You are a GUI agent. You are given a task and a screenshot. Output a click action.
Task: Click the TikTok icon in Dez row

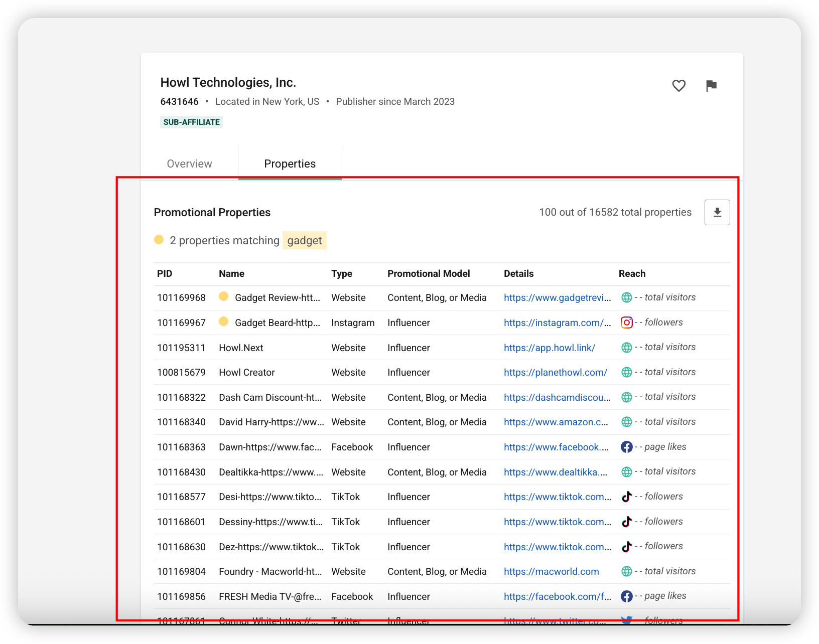click(626, 547)
